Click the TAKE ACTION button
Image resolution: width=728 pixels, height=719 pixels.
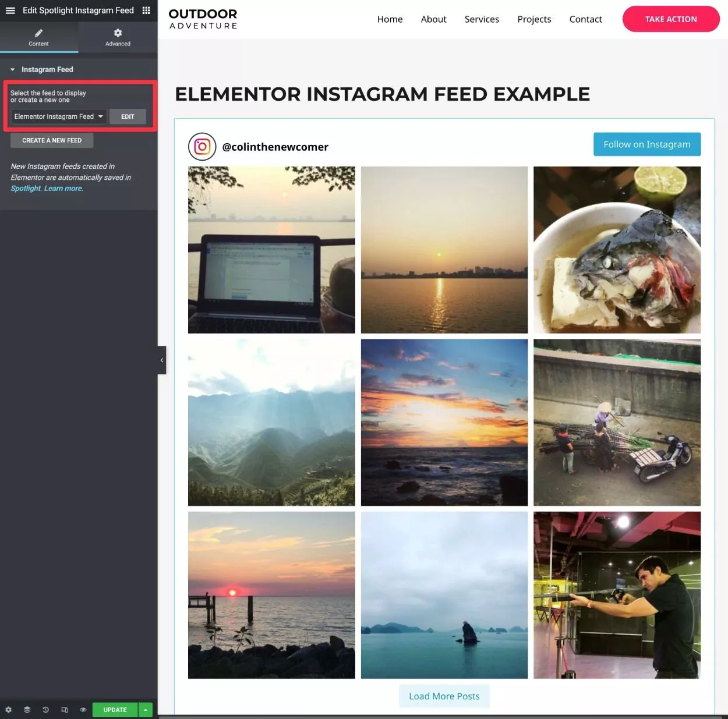click(x=671, y=19)
